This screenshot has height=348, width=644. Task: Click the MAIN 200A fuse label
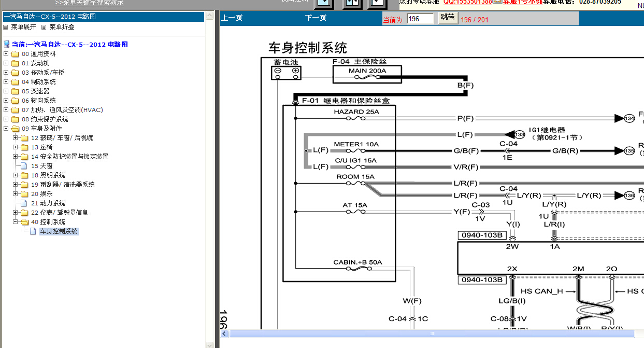point(367,71)
